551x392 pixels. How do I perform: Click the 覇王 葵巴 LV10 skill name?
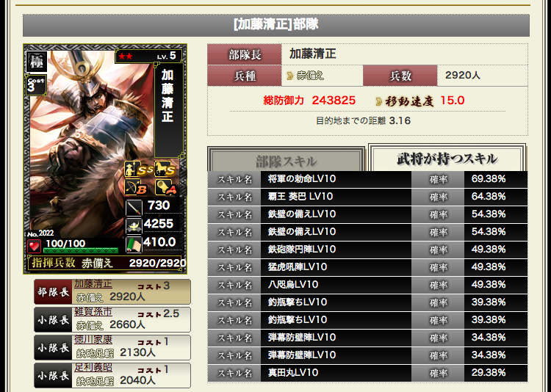point(300,196)
